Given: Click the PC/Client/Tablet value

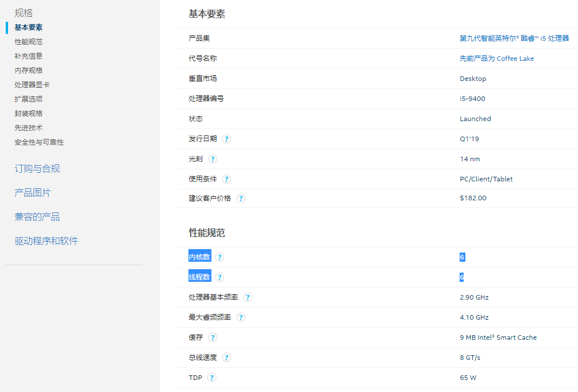Looking at the screenshot, I should coord(486,179).
